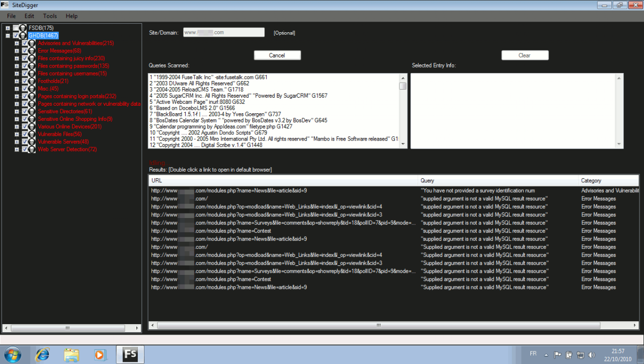The width and height of the screenshot is (644, 364).
Task: Click the skull icon beside Footholds
Action: click(32, 81)
